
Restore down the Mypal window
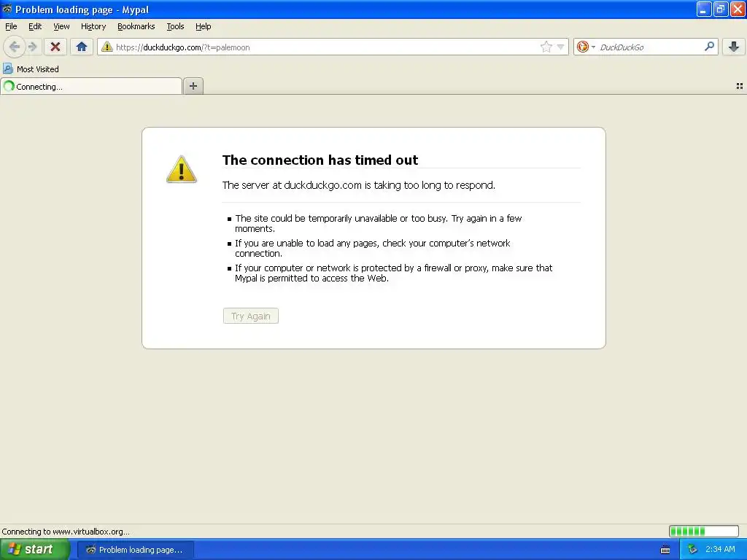721,9
